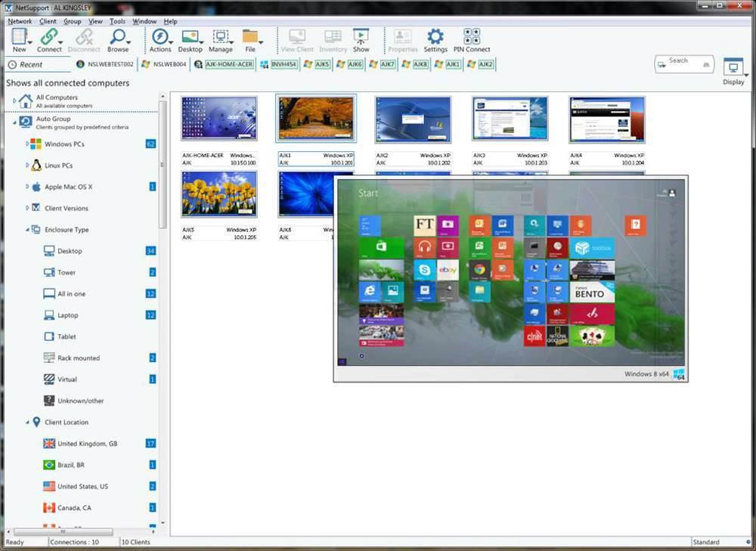
Task: Select the AJK1 autumn trees thumbnail
Action: tap(316, 119)
